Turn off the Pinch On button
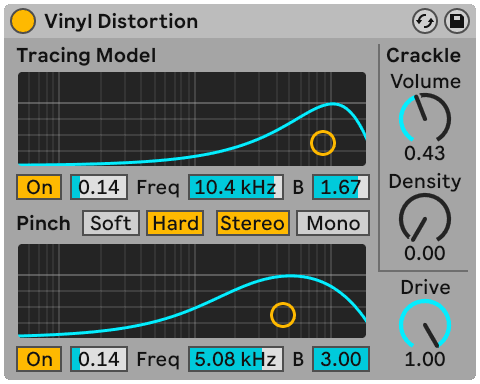The width and height of the screenshot is (480, 384). 39,359
